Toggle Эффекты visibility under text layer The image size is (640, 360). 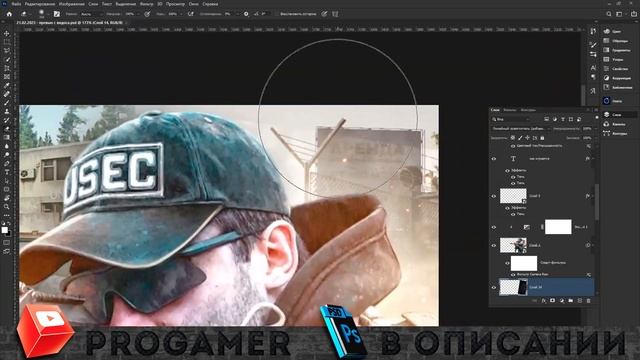point(507,171)
